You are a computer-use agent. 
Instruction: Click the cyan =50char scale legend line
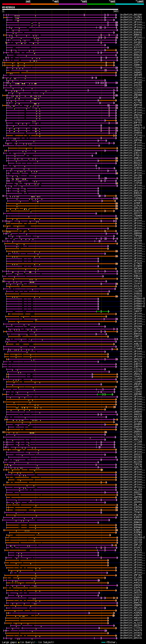tap(104, 642)
